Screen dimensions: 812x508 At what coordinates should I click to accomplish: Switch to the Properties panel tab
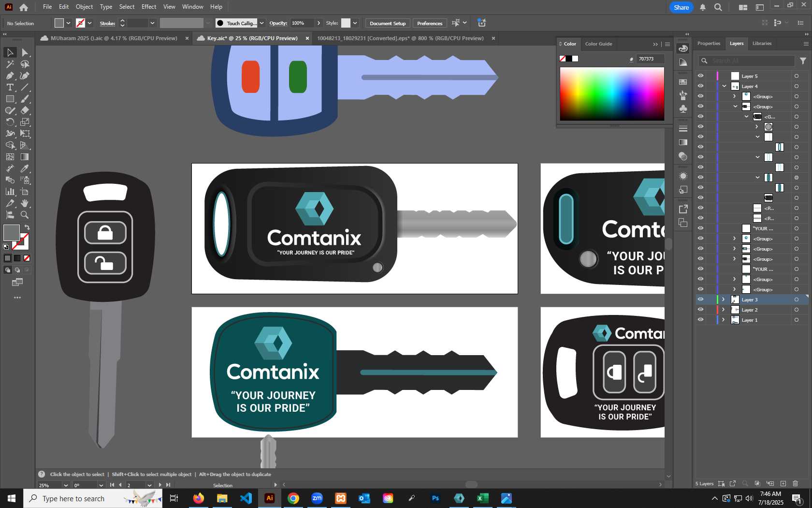tap(709, 44)
